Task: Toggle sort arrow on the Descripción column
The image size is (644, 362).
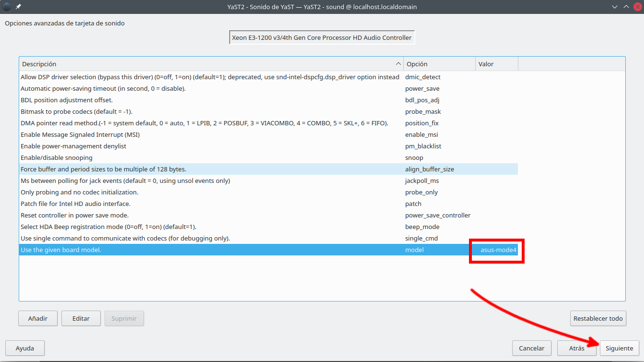Action: click(398, 64)
